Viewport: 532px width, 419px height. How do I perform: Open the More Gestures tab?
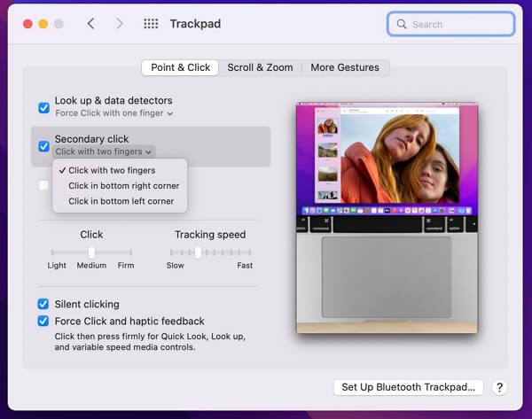[344, 67]
